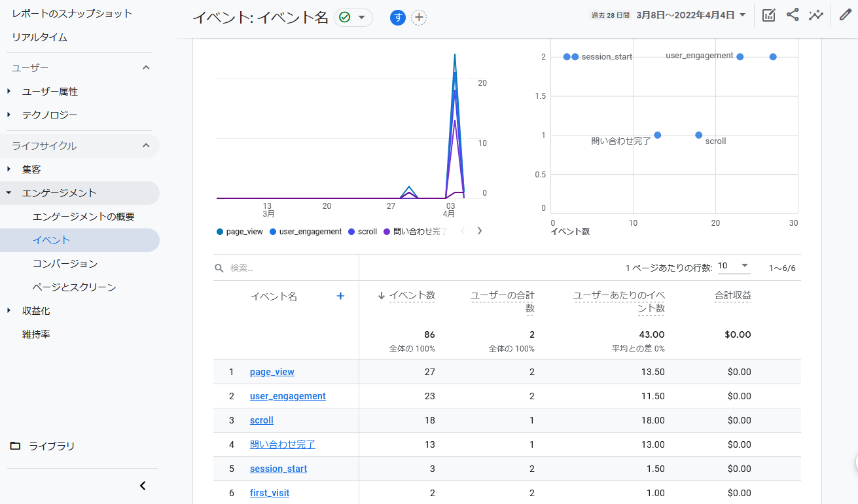The image size is (858, 504).
Task: Open エンゲージメントの概要
Action: click(84, 217)
